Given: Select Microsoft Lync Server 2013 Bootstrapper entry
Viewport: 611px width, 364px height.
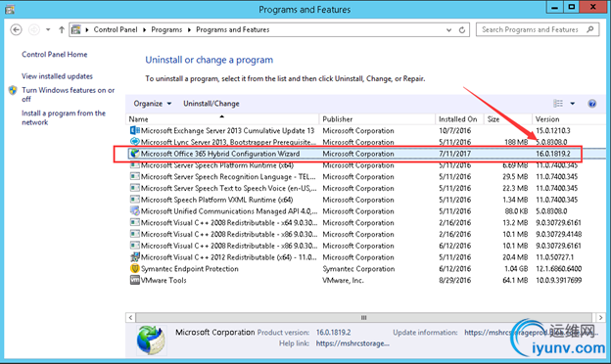Looking at the screenshot, I should (228, 142).
